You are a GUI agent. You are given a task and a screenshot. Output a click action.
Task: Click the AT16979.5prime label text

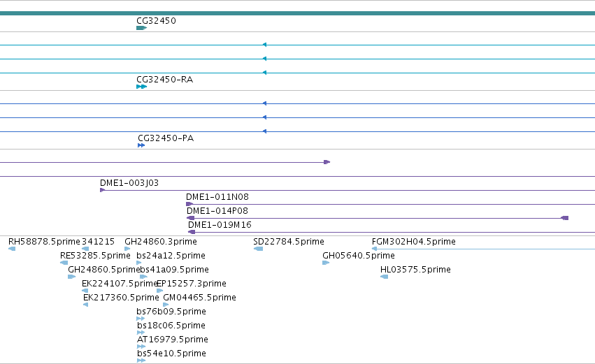pos(173,340)
